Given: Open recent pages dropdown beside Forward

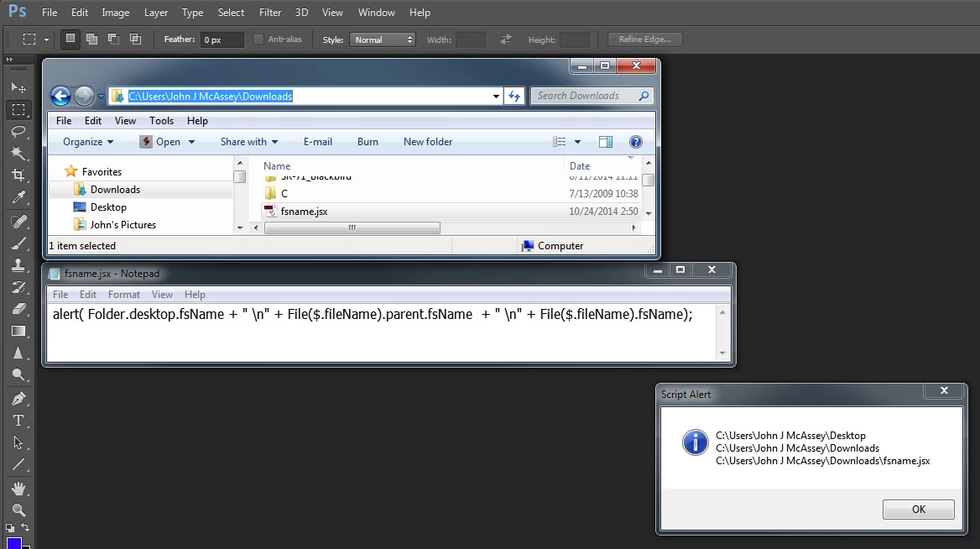Looking at the screenshot, I should (x=101, y=97).
